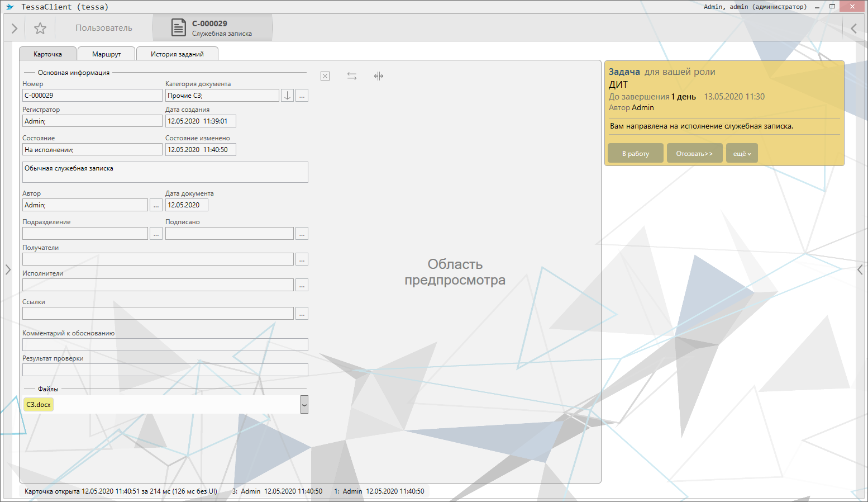Open the files list dropdown arrow
Image resolution: width=868 pixels, height=502 pixels.
(x=304, y=405)
